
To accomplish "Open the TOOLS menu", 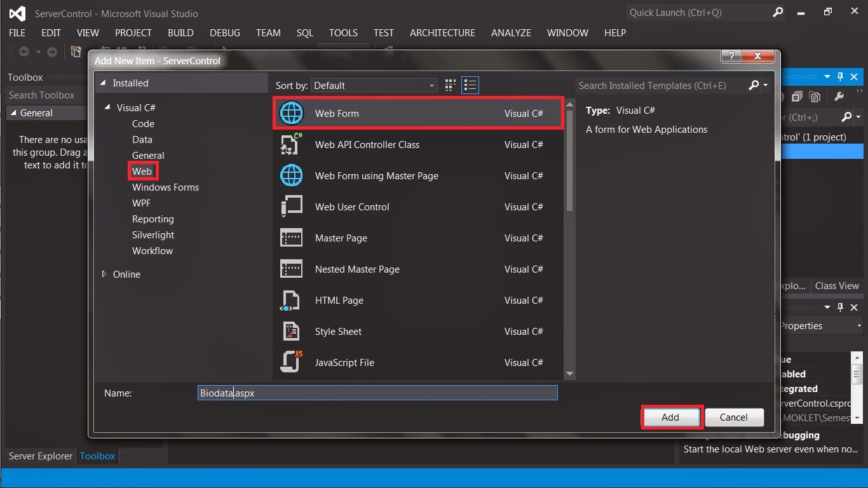I will (x=343, y=33).
